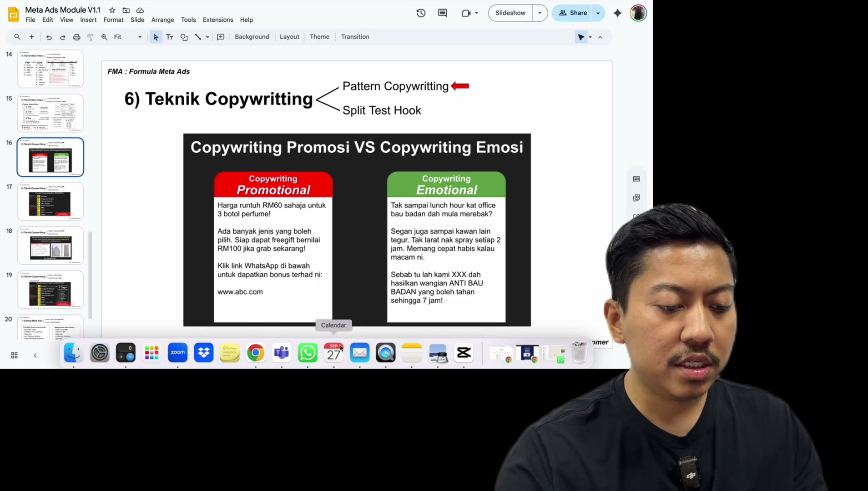Move document to a folder
The height and width of the screenshot is (491, 868).
(126, 10)
